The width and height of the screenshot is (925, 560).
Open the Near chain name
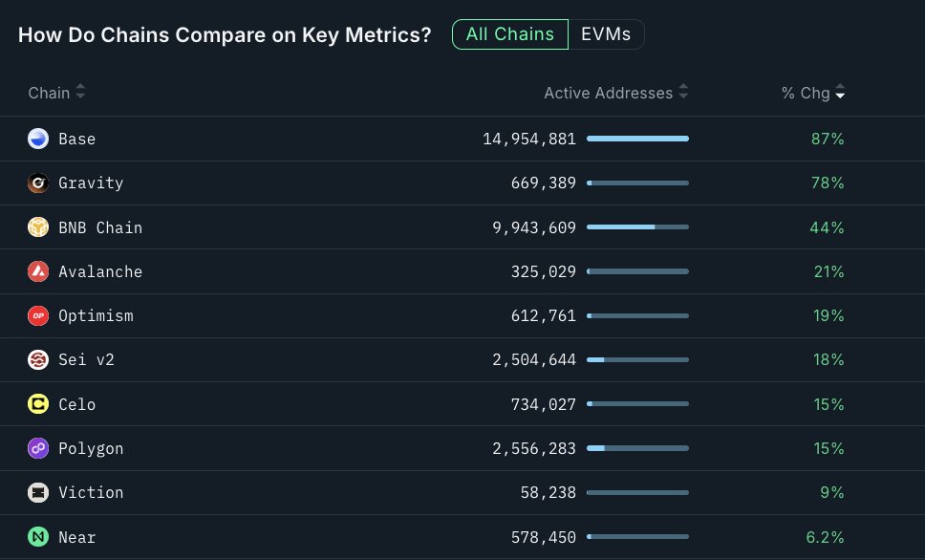pyautogui.click(x=76, y=537)
